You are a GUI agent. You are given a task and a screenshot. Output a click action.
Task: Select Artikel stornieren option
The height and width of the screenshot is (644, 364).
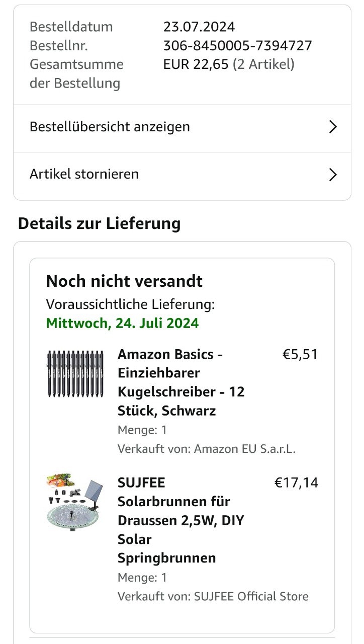point(84,174)
